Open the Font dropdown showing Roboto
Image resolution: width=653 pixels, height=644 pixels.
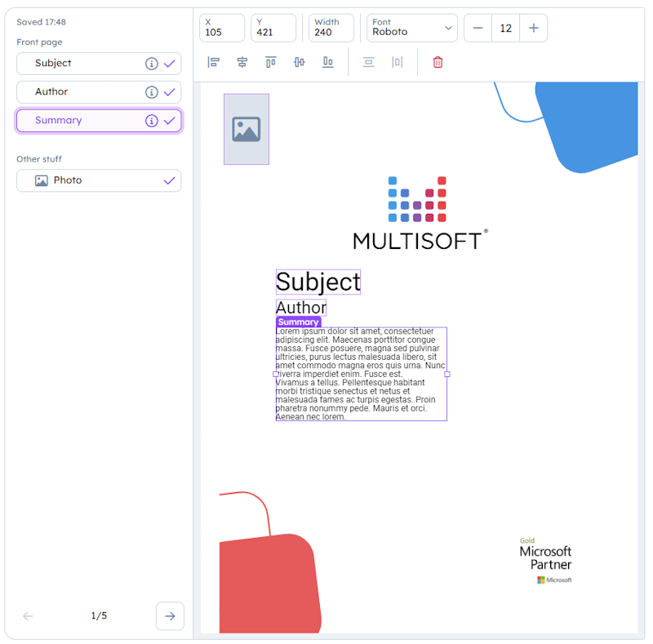coord(412,28)
